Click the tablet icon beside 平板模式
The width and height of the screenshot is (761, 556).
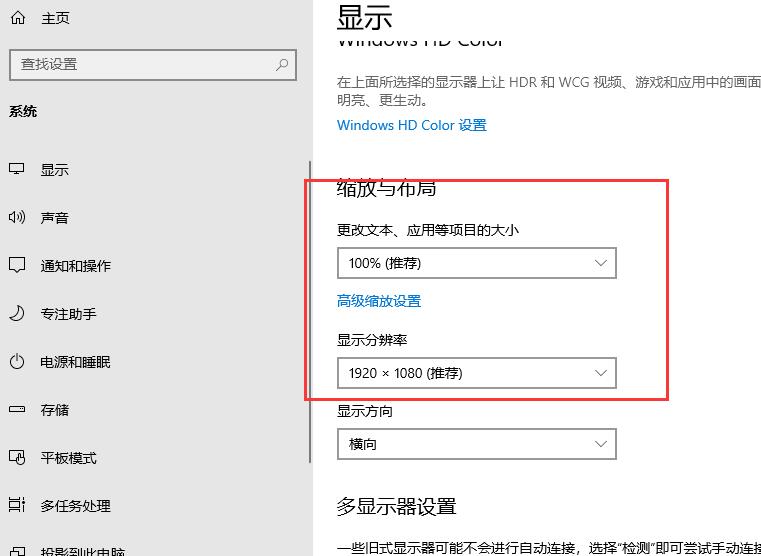17,458
